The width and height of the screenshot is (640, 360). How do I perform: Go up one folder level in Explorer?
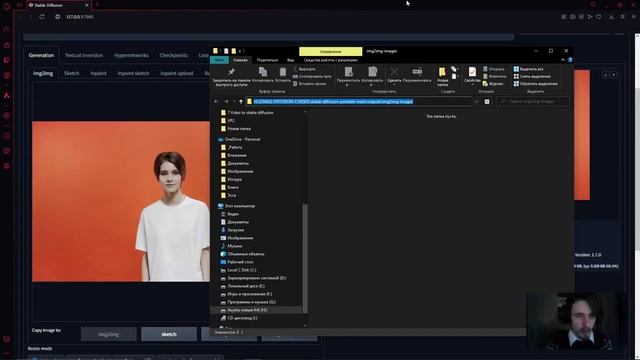click(x=241, y=101)
